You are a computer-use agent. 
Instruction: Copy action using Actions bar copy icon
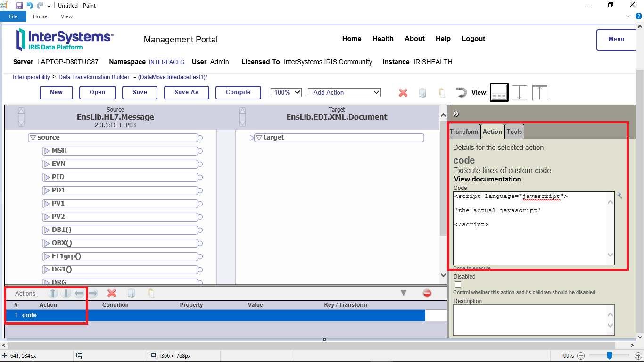(x=131, y=293)
